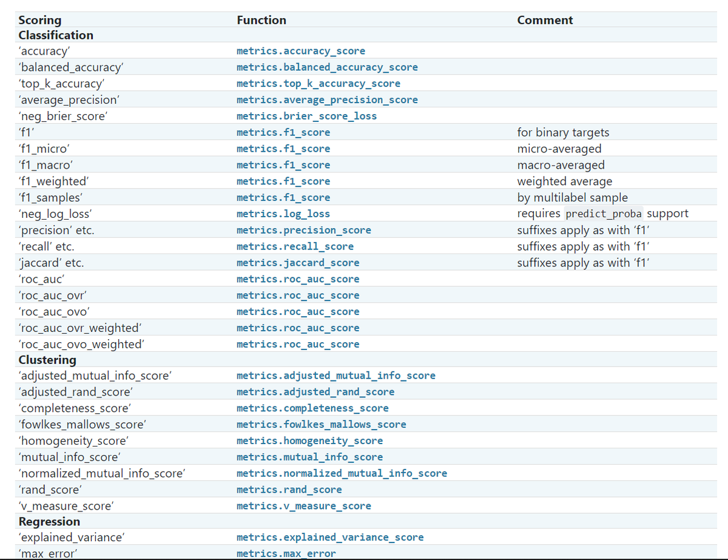The width and height of the screenshot is (728, 560).
Task: Select the 'rand_score' scoring name
Action: pyautogui.click(x=50, y=490)
